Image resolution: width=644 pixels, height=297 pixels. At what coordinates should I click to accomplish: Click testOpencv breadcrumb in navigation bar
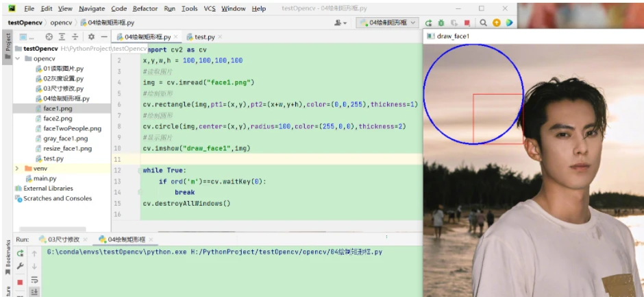25,23
